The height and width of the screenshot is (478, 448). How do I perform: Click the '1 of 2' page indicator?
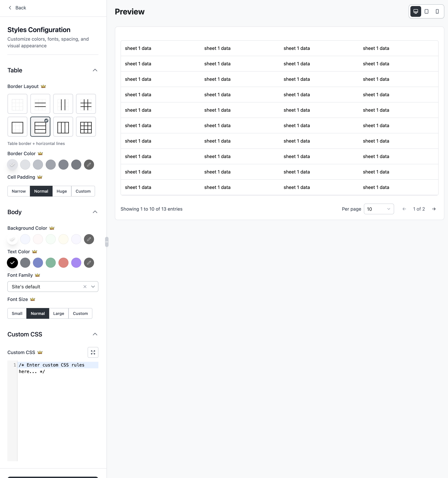pos(419,209)
